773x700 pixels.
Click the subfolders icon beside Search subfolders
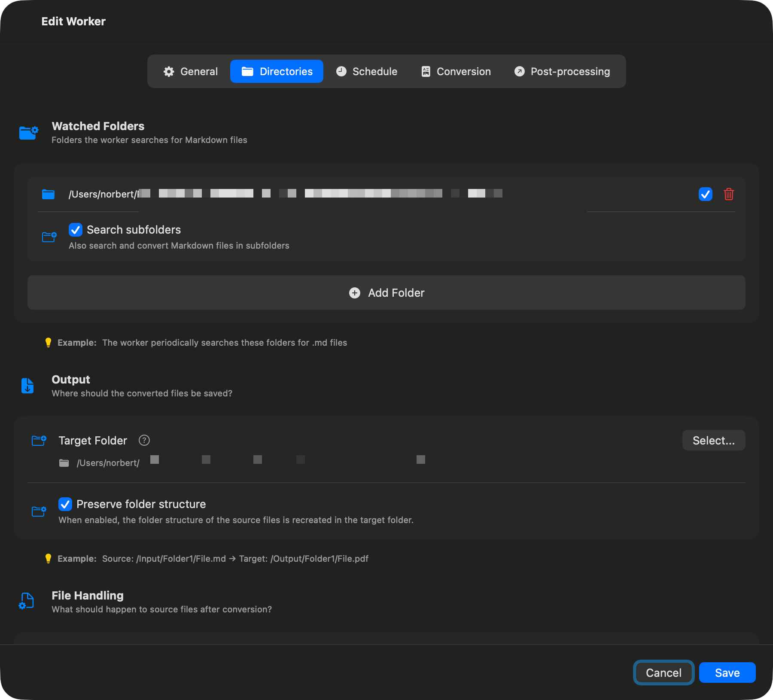tap(49, 237)
